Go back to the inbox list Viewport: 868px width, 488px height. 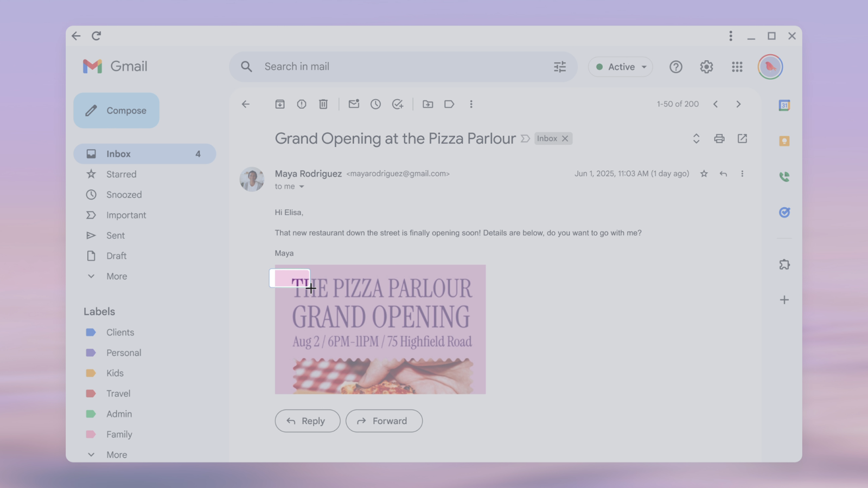tap(246, 104)
